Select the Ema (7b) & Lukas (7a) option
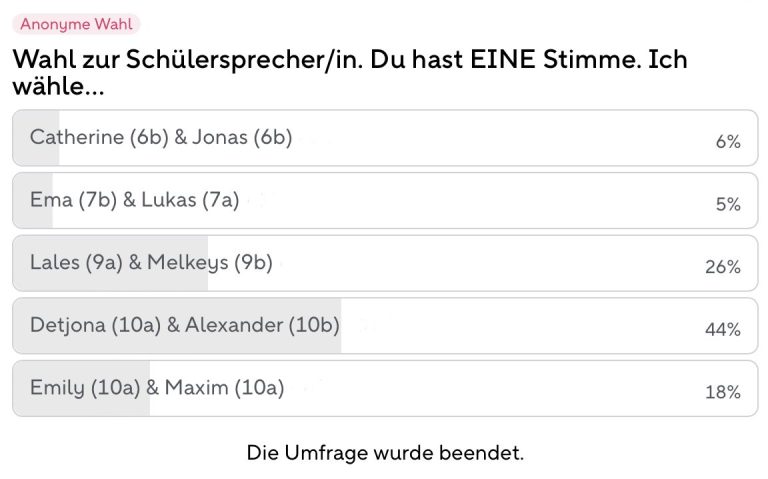 pos(385,200)
